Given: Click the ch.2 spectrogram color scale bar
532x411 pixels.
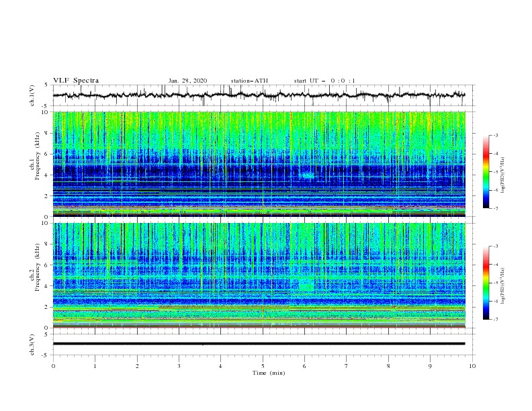Looking at the screenshot, I should point(486,283).
